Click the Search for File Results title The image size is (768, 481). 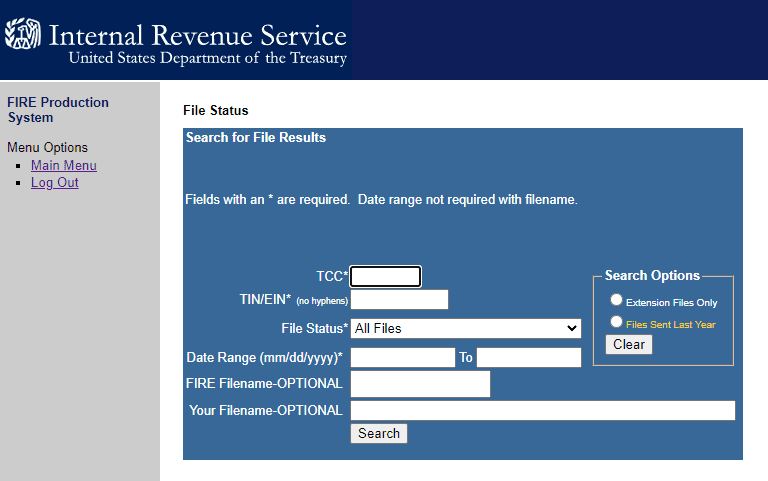pyautogui.click(x=256, y=138)
